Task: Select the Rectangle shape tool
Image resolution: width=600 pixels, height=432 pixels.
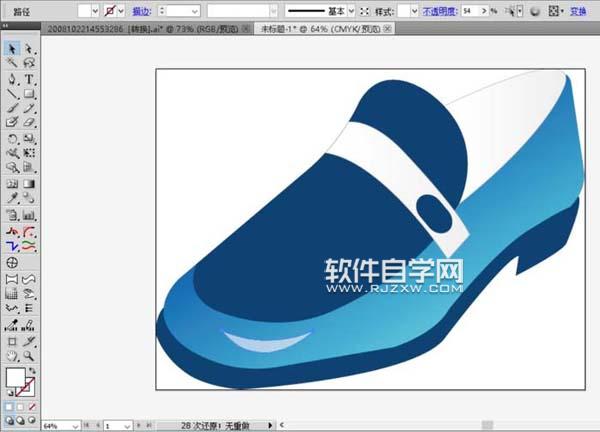Action: 29,93
